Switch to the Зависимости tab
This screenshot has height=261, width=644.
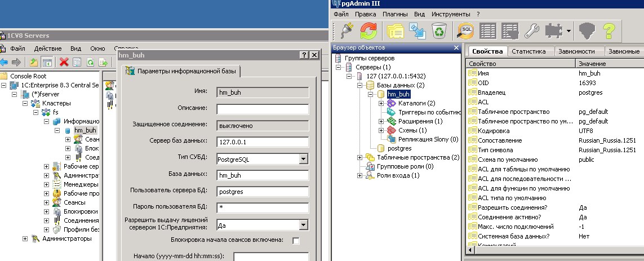click(x=576, y=51)
